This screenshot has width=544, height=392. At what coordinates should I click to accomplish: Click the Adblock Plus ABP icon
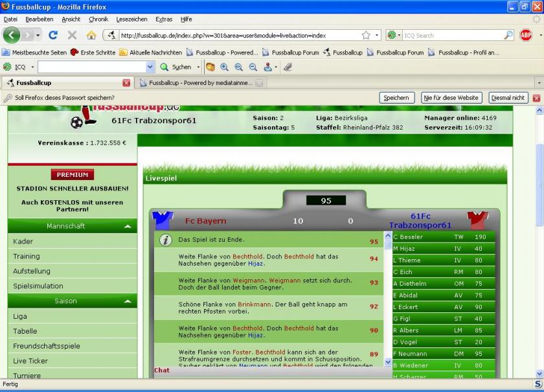coord(525,35)
